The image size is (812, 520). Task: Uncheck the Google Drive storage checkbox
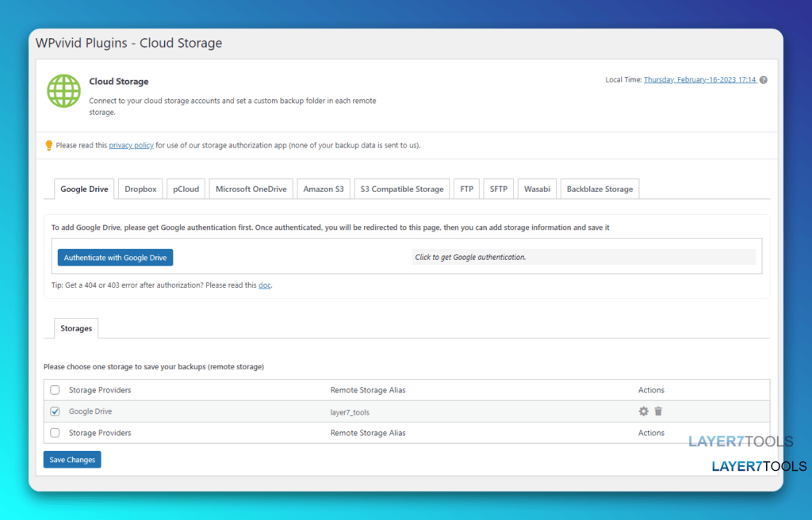(x=55, y=411)
